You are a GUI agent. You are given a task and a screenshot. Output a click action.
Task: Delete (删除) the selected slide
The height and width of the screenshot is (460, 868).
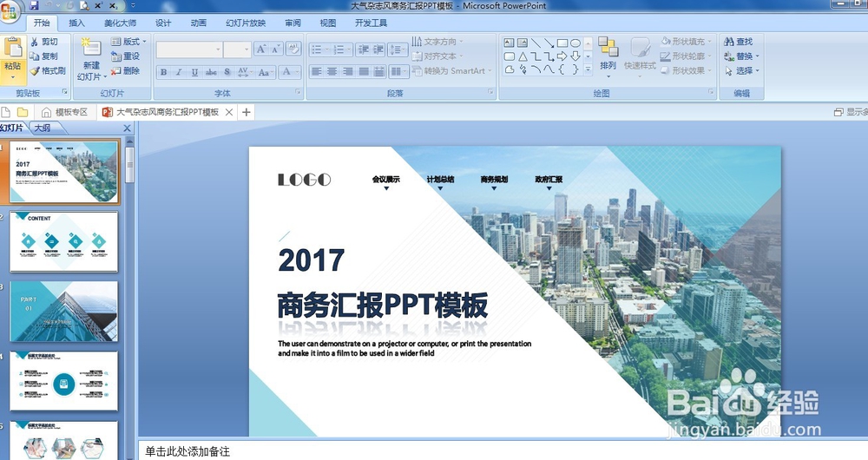[126, 70]
